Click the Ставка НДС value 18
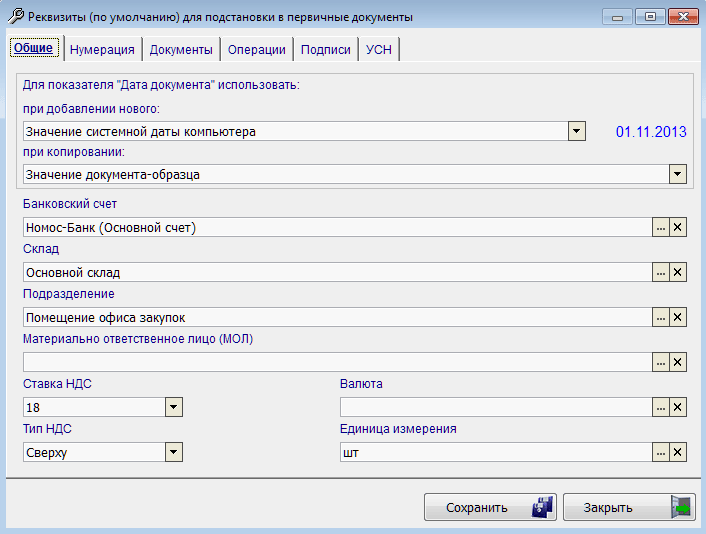Viewport: 706px width, 534px height. pyautogui.click(x=94, y=407)
